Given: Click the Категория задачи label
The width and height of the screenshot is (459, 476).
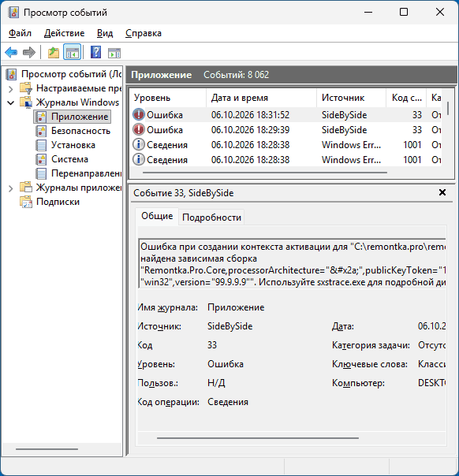Looking at the screenshot, I should coord(371,345).
